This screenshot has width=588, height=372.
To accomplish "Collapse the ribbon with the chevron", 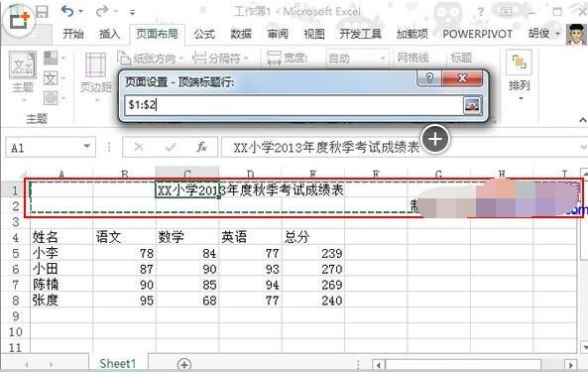I will [x=582, y=120].
